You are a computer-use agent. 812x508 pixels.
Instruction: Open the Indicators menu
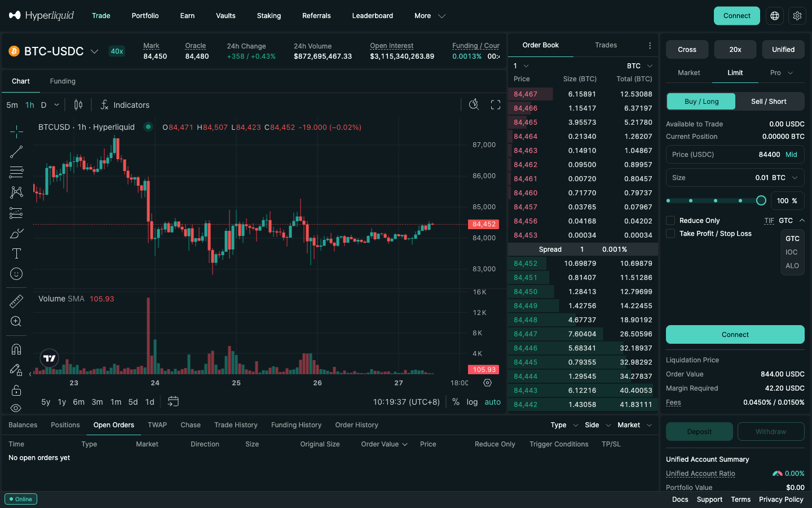(125, 105)
